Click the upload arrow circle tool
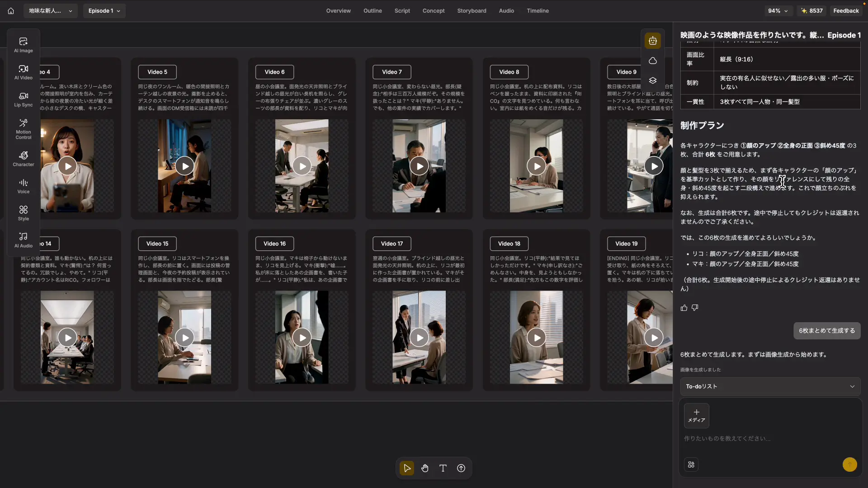 [x=461, y=468]
